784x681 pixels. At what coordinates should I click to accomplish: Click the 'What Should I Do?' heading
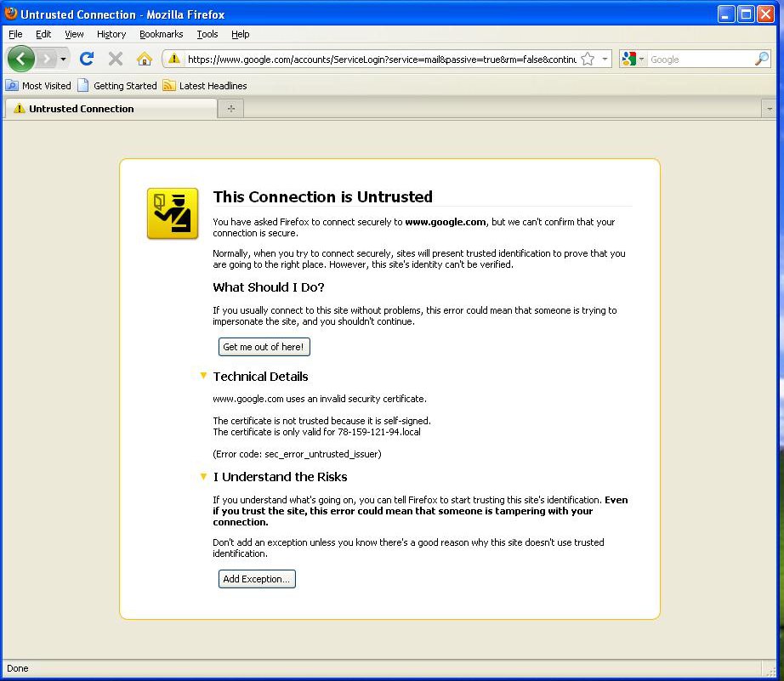click(269, 287)
